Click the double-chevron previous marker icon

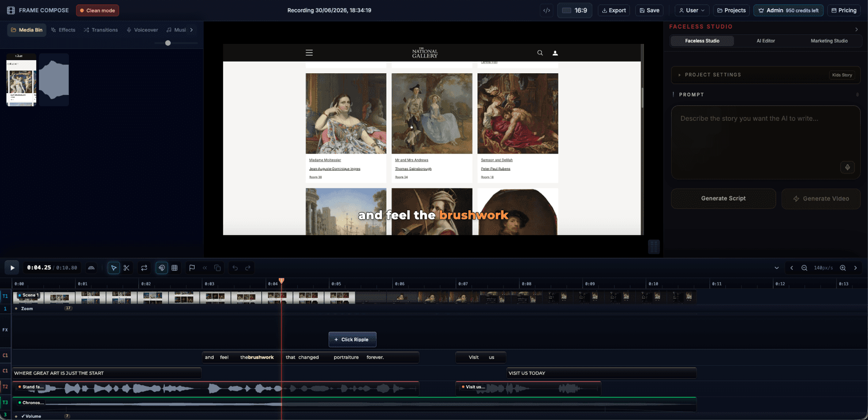tap(205, 268)
